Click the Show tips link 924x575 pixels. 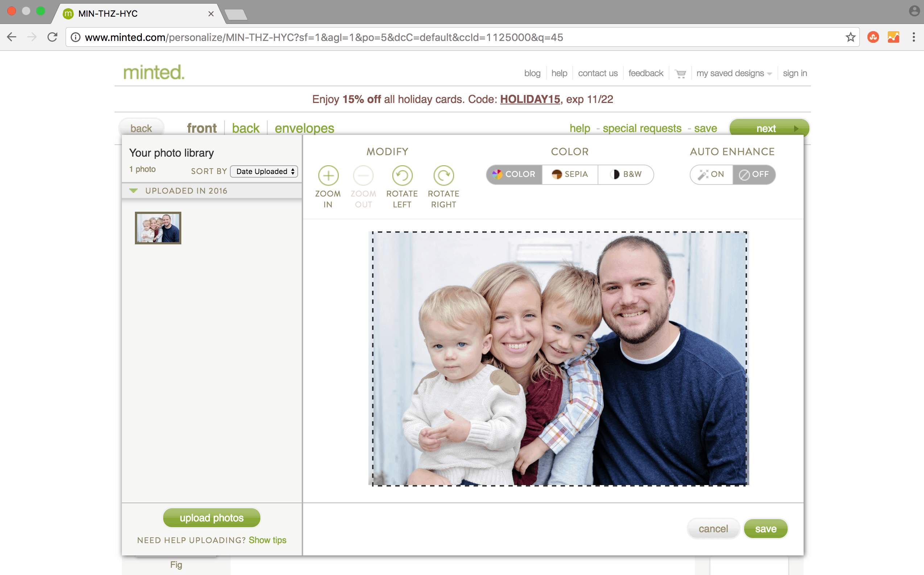pos(268,539)
